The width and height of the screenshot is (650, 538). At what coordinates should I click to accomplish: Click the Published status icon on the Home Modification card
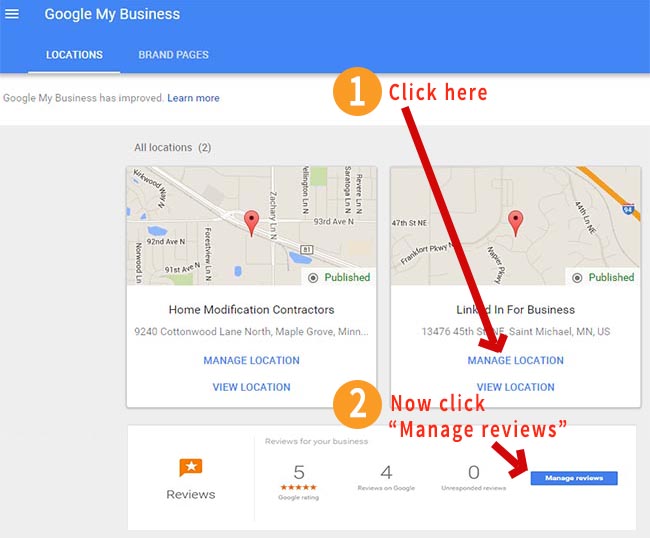coord(313,278)
